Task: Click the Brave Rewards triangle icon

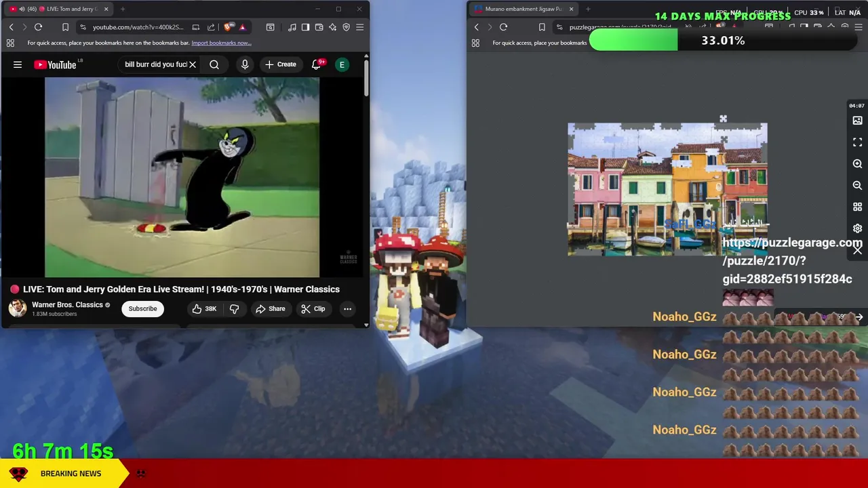Action: coord(242,27)
